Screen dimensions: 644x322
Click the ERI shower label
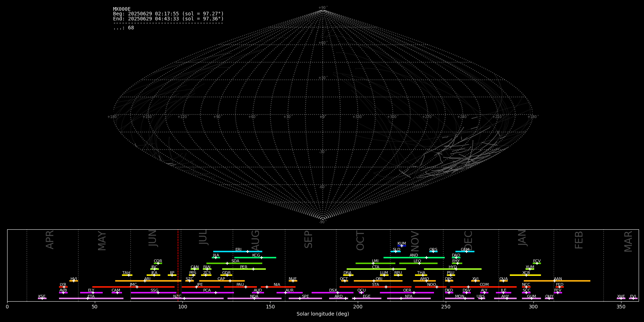[238, 249]
